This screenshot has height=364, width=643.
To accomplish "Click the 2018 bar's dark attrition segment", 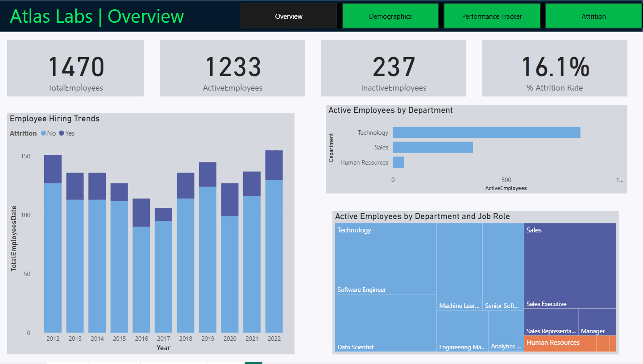I will tap(186, 186).
